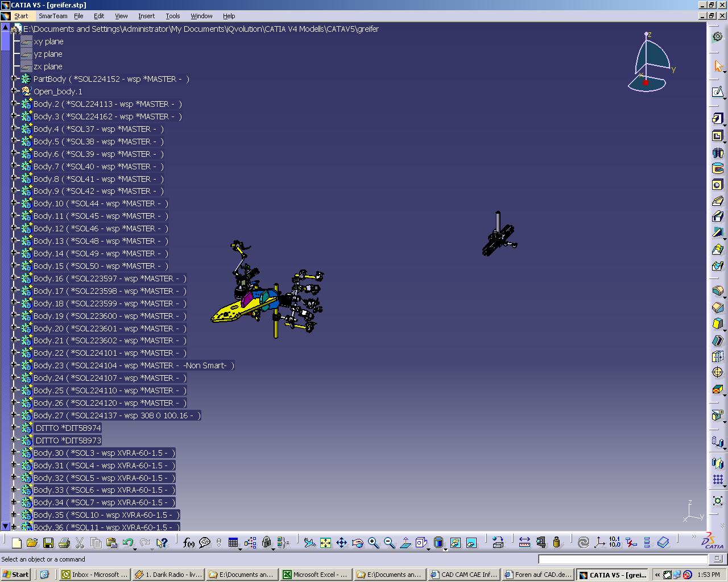Fit all geometry in view
The width and height of the screenshot is (728, 582).
[325, 543]
